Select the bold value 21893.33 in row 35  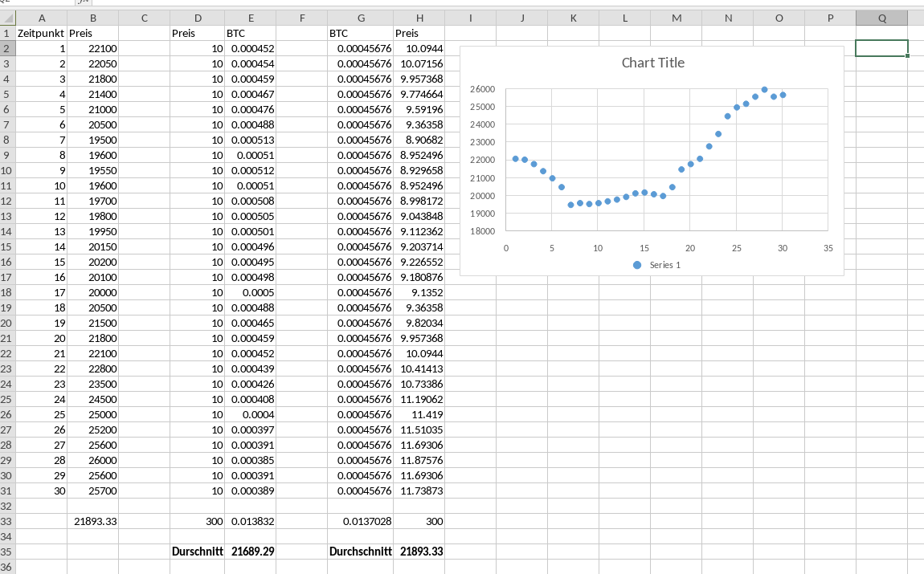419,552
